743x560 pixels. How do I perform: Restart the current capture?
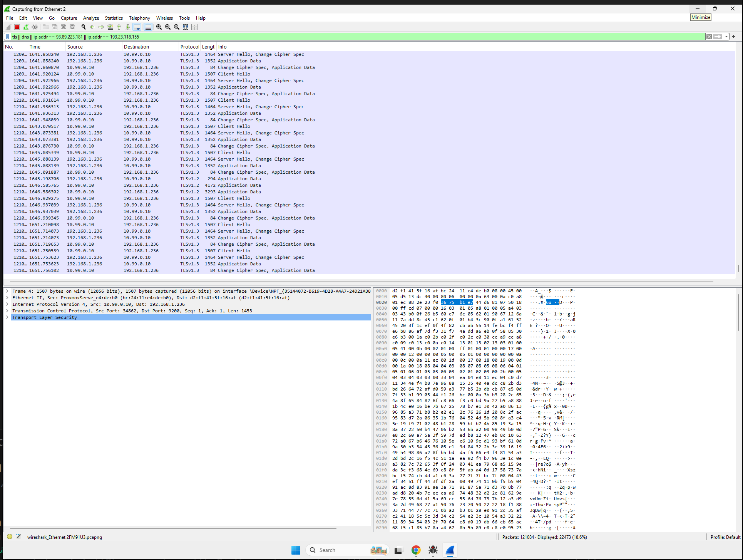pos(26,27)
